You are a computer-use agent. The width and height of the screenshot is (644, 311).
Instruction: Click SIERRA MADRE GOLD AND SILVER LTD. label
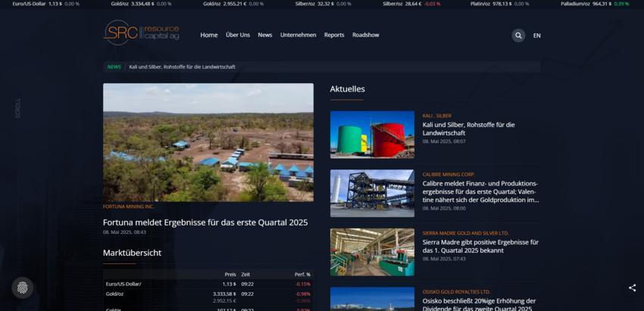(466, 234)
